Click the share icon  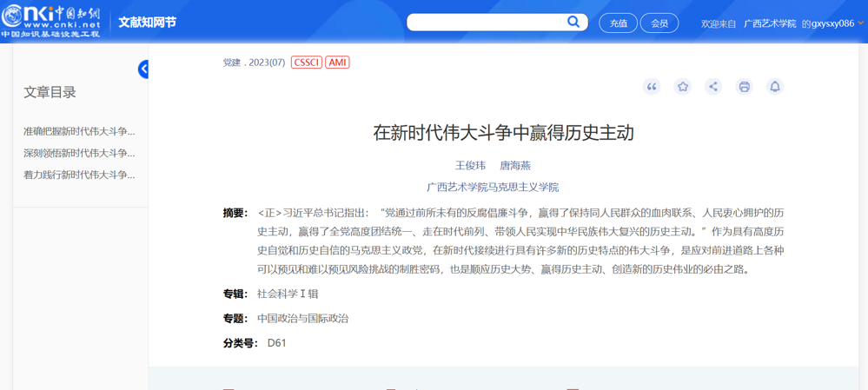point(713,86)
